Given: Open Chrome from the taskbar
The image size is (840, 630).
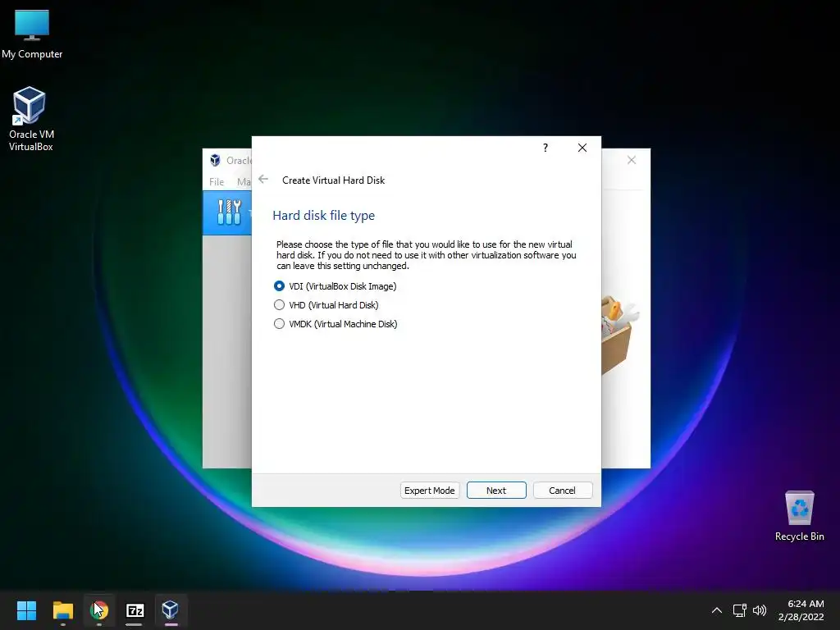Looking at the screenshot, I should 99,610.
